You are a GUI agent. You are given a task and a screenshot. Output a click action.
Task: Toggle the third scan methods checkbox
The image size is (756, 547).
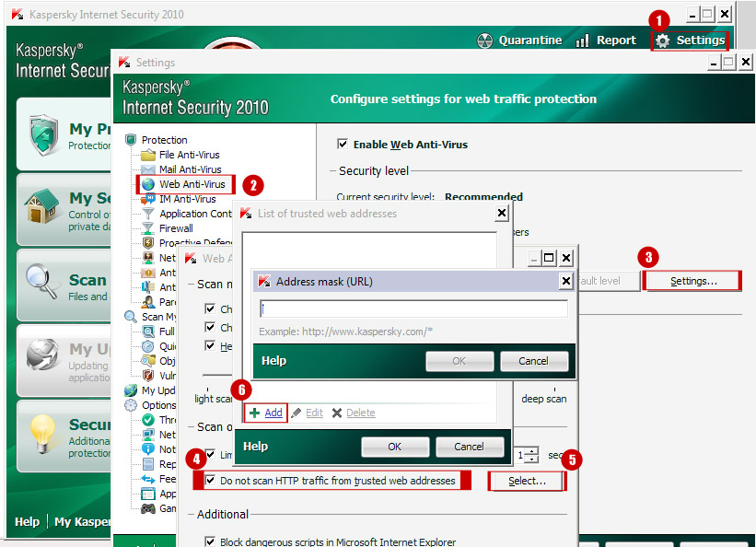pyautogui.click(x=210, y=345)
